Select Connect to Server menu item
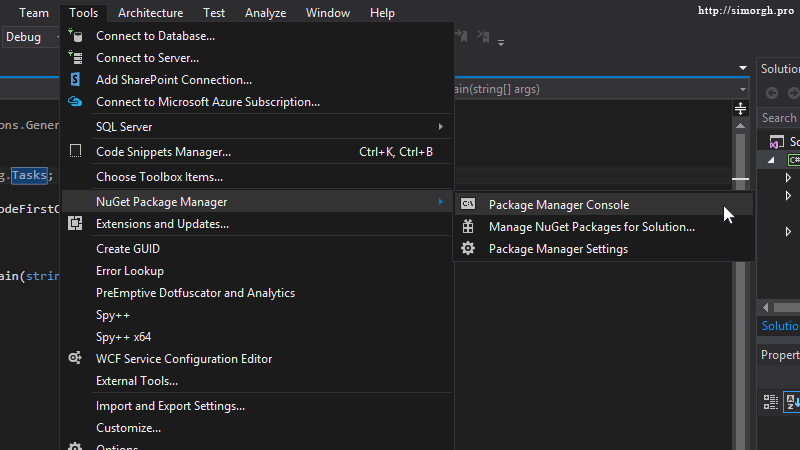 coord(257,58)
